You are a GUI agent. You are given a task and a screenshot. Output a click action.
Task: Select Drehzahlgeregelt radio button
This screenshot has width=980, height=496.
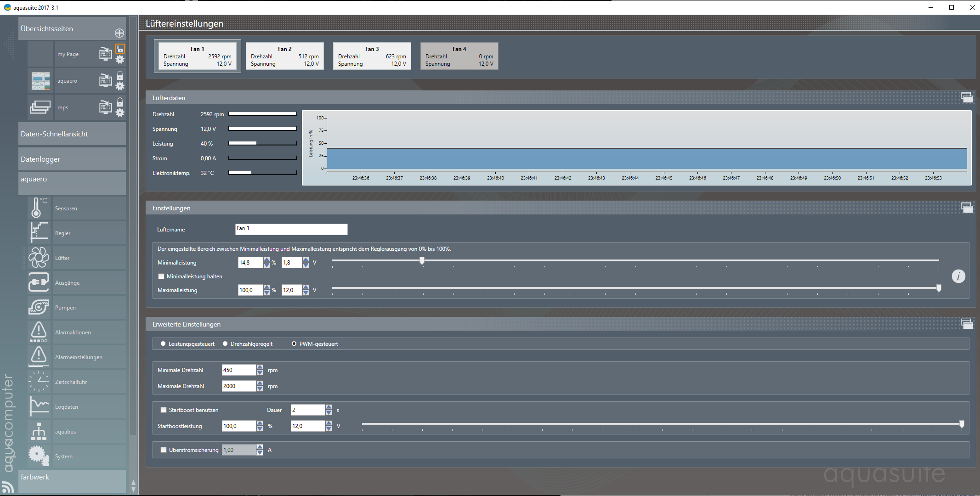pyautogui.click(x=225, y=344)
